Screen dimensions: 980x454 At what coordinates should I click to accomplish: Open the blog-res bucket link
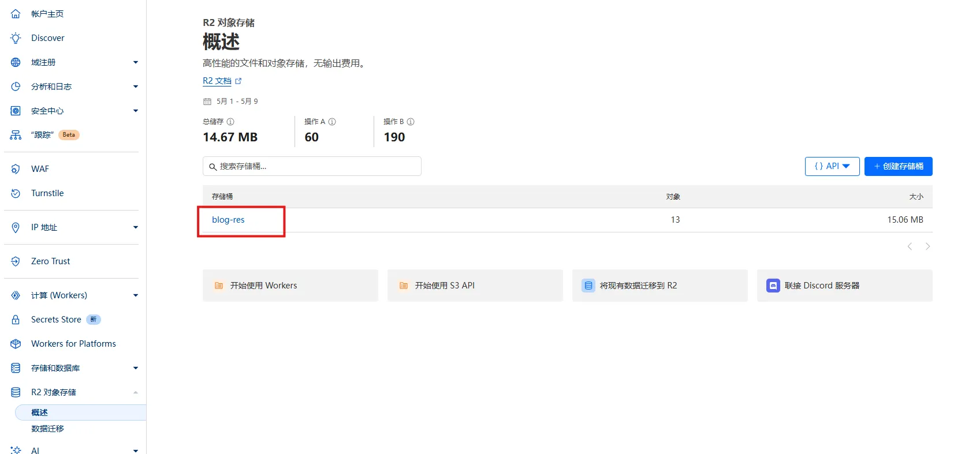click(x=228, y=220)
